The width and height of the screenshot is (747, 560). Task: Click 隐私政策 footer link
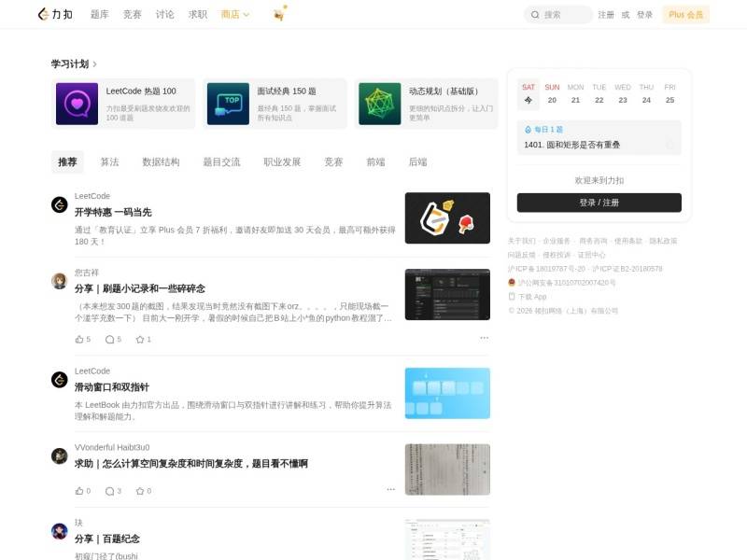663,241
